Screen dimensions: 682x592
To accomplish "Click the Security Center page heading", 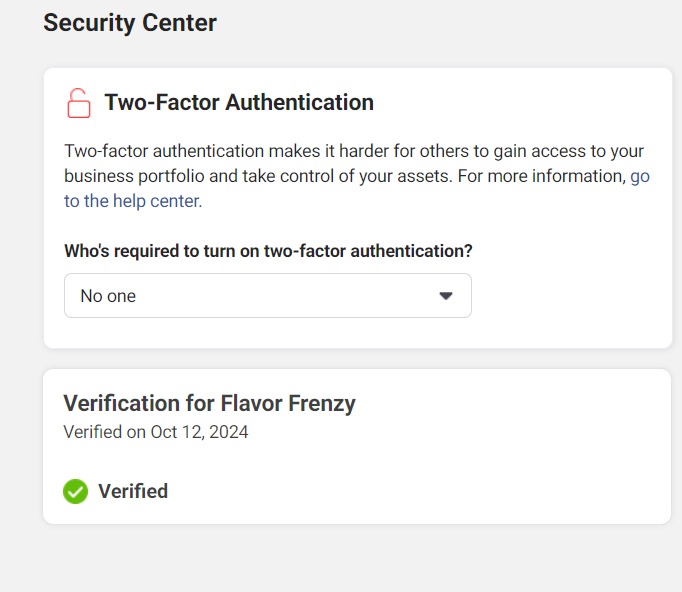I will click(130, 22).
